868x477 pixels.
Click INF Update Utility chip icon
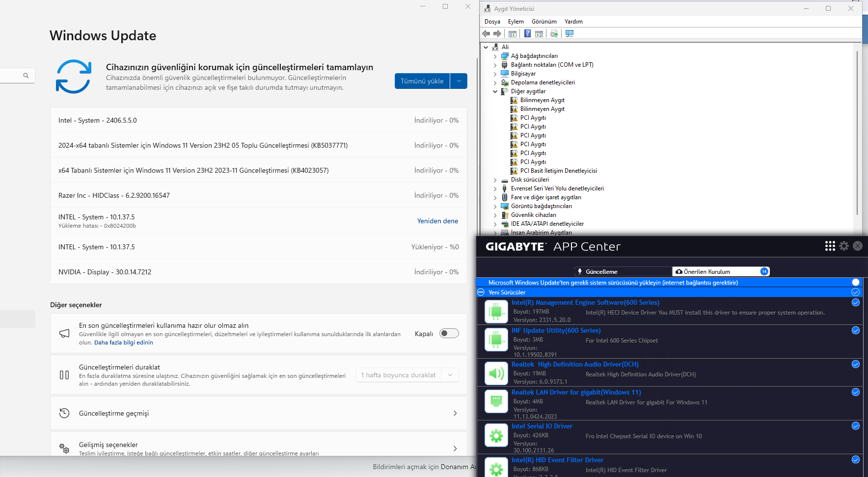click(496, 339)
